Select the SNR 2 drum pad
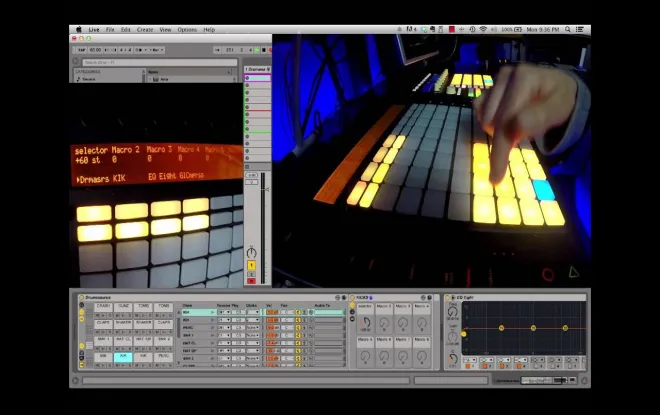 point(163,339)
